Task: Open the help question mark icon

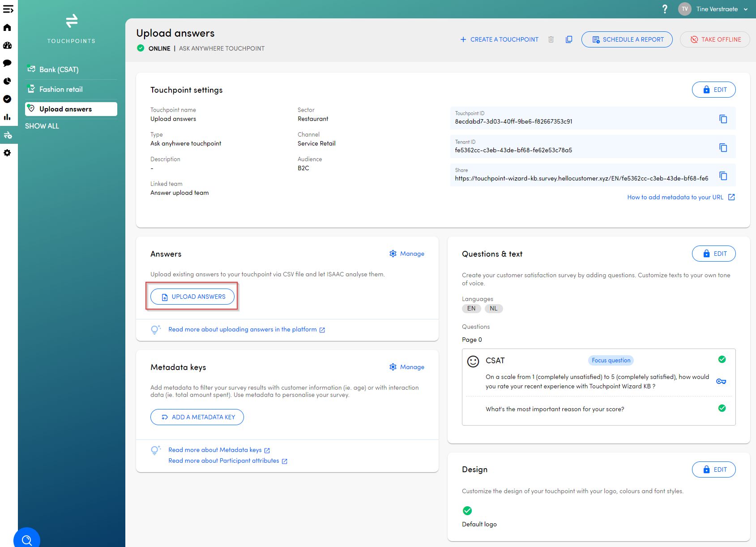Action: [x=665, y=9]
